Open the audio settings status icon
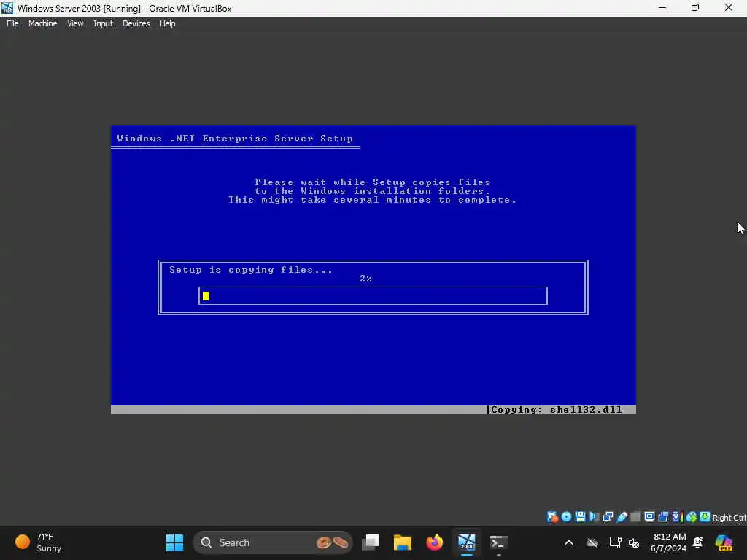 coord(594,517)
